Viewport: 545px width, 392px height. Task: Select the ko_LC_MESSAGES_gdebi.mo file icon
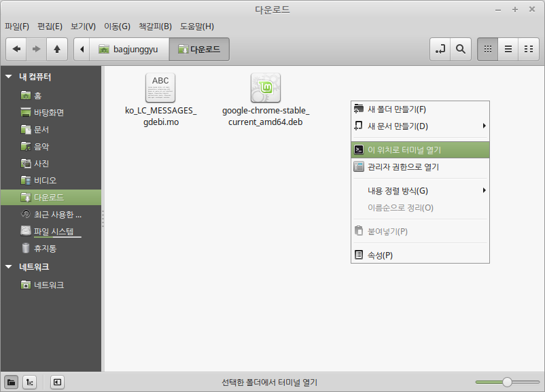tap(160, 88)
